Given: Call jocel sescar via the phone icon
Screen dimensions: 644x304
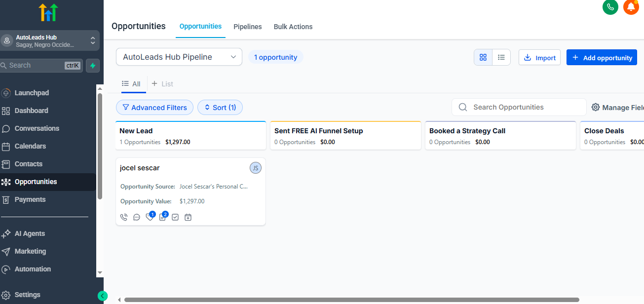Looking at the screenshot, I should 124,217.
